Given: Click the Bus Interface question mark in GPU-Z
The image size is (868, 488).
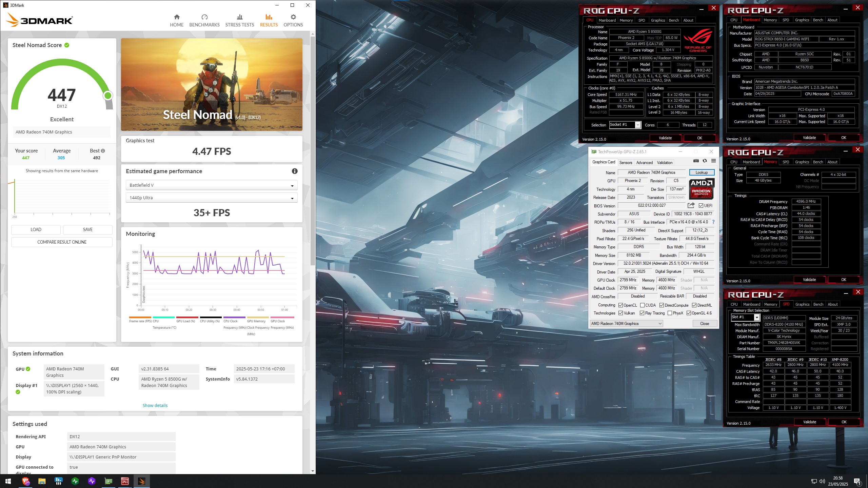Looking at the screenshot, I should [713, 222].
